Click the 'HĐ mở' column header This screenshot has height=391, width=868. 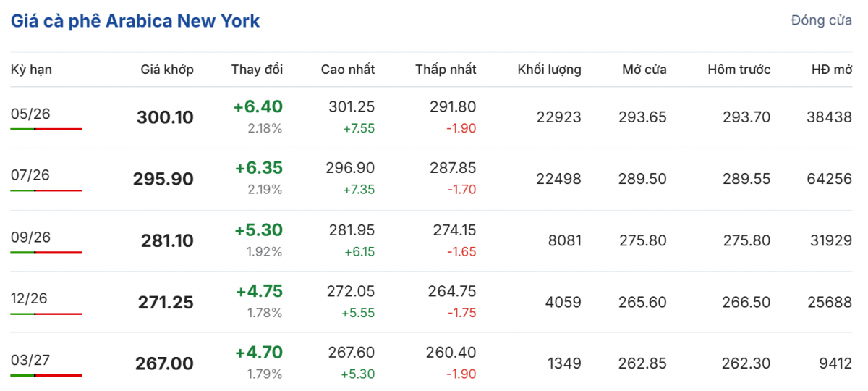pos(832,70)
